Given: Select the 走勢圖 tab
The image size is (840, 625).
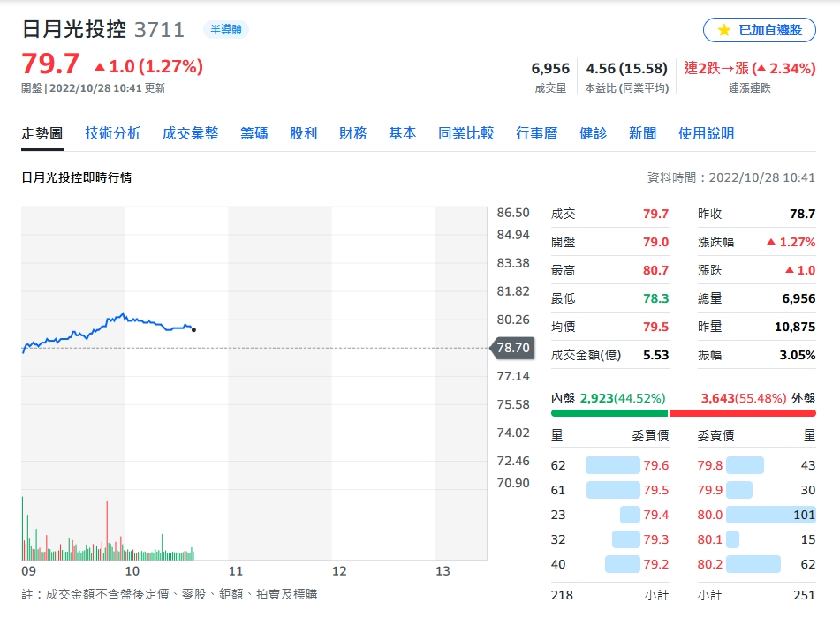Looking at the screenshot, I should (42, 133).
